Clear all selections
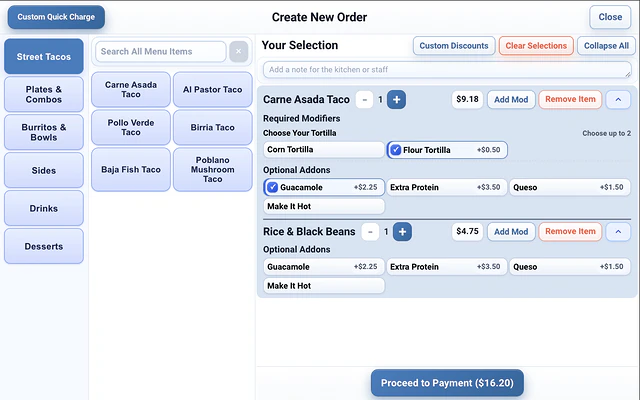640x400 pixels. point(536,46)
